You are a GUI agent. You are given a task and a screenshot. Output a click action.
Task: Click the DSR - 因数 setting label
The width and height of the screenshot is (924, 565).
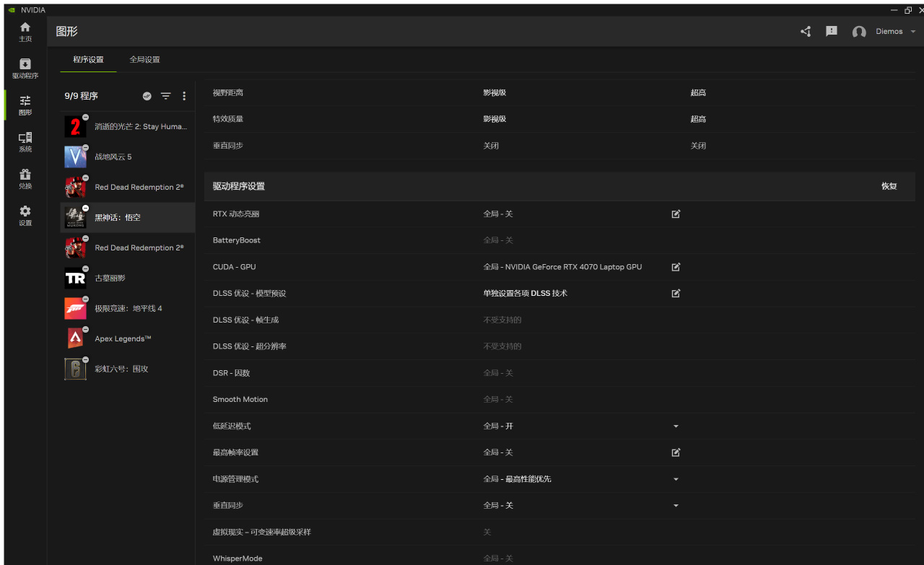(231, 373)
